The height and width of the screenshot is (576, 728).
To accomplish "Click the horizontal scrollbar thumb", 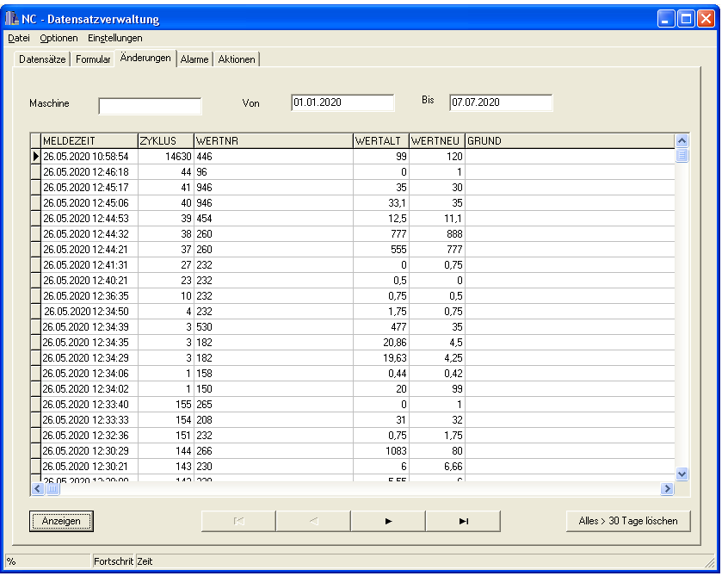I will click(53, 488).
